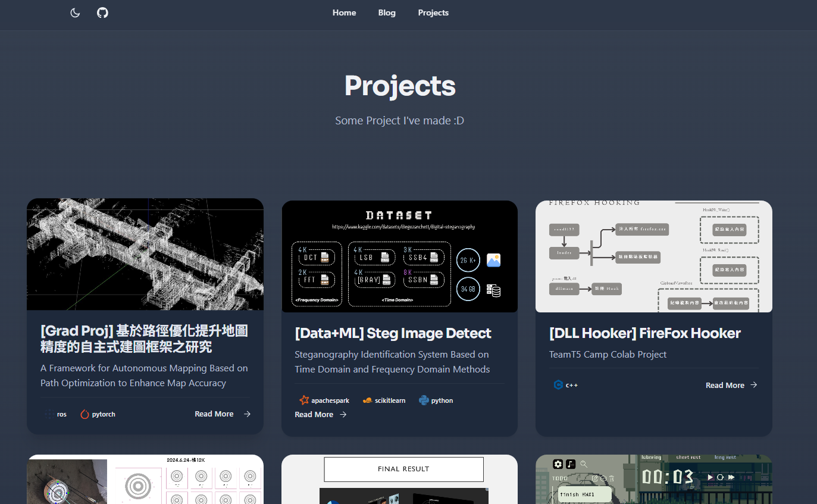Click Read More on the FireFox Hooker card
Viewport: 817px width, 504px height.
pos(725,386)
